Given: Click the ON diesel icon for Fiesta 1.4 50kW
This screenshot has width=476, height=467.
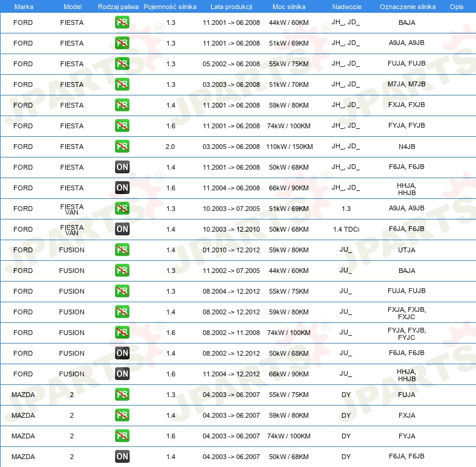Looking at the screenshot, I should [x=122, y=167].
